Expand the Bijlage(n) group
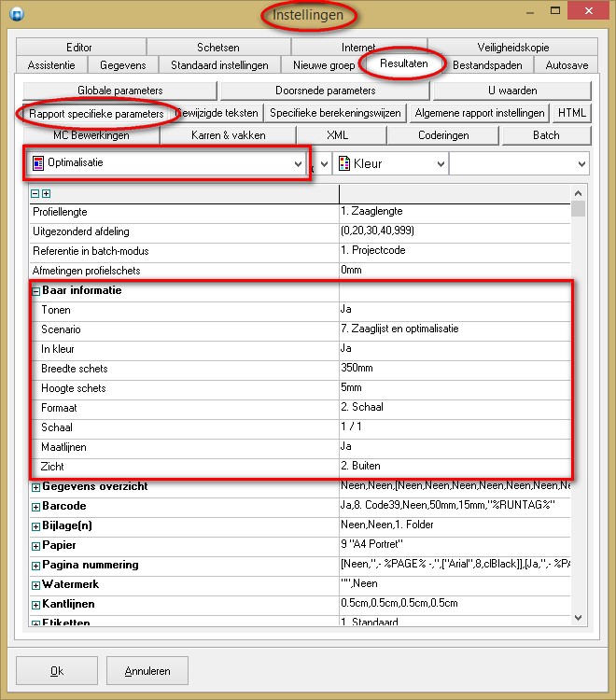The image size is (616, 700). 35,526
